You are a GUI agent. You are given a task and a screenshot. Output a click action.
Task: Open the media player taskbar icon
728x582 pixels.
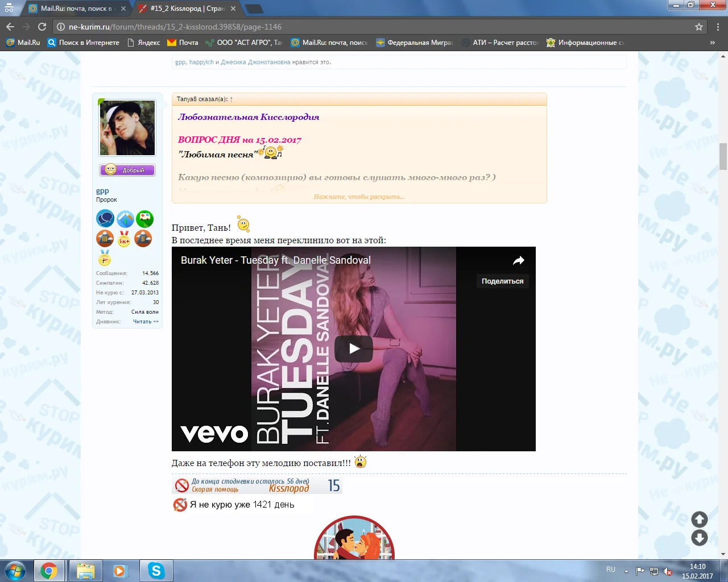point(120,571)
